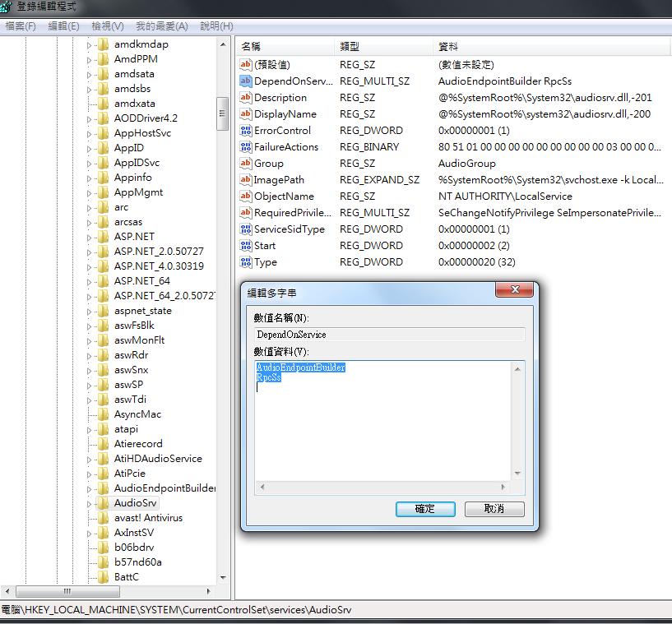Click the binary icon beside ErrorControl

pos(246,130)
